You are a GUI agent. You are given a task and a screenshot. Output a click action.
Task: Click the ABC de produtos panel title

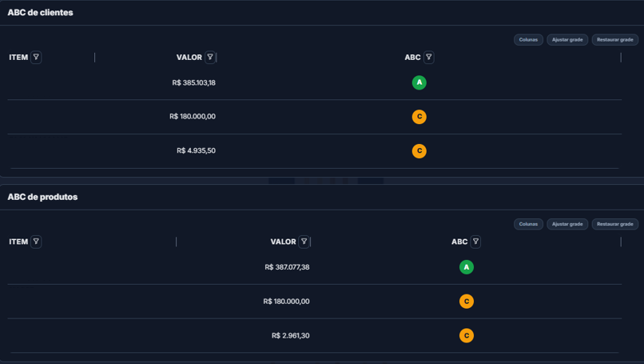coord(42,197)
